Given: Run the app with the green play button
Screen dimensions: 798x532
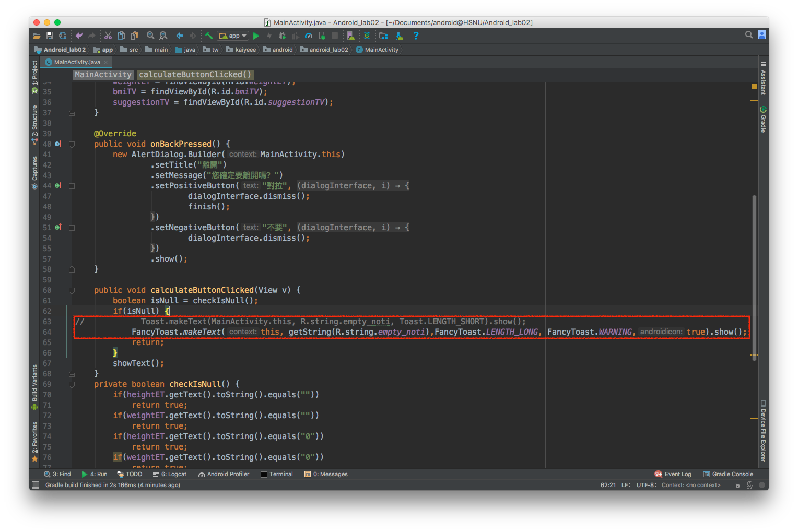Looking at the screenshot, I should pyautogui.click(x=256, y=36).
